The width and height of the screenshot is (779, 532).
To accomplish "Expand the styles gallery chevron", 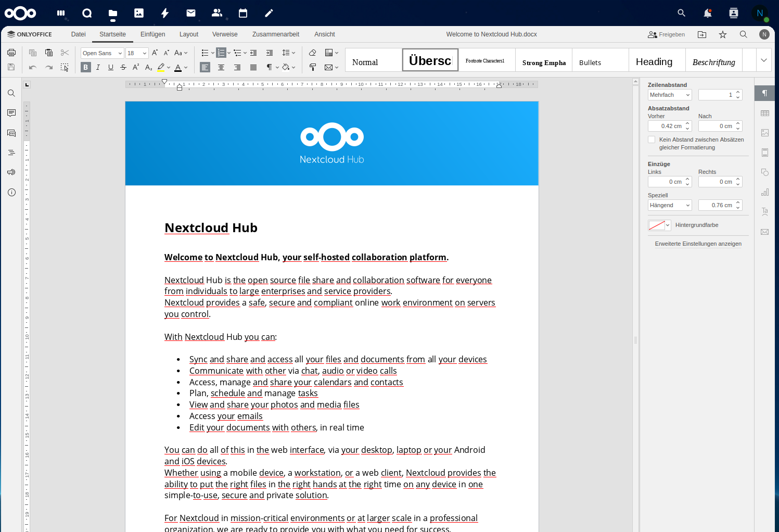I will 764,60.
